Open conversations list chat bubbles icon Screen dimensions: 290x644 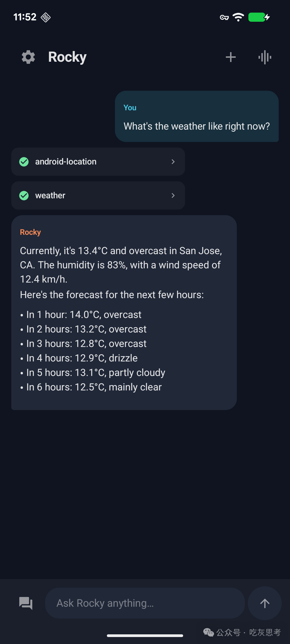tap(26, 603)
